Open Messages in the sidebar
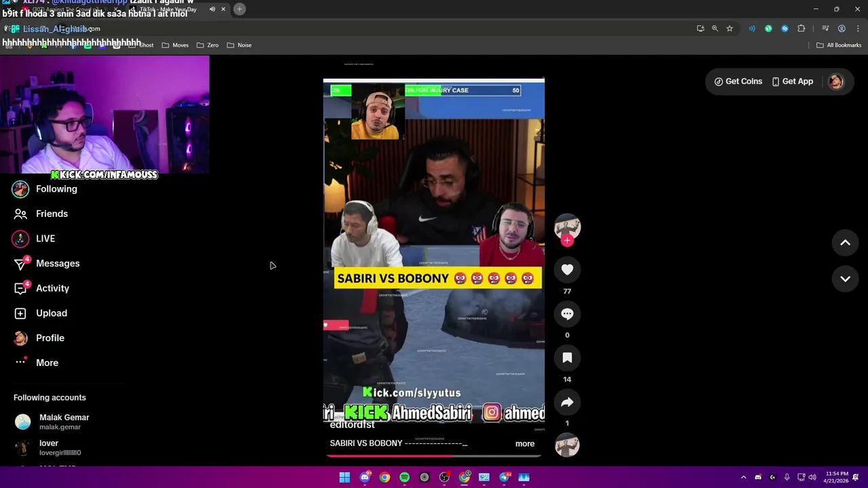The width and height of the screenshot is (868, 488). click(x=46, y=264)
